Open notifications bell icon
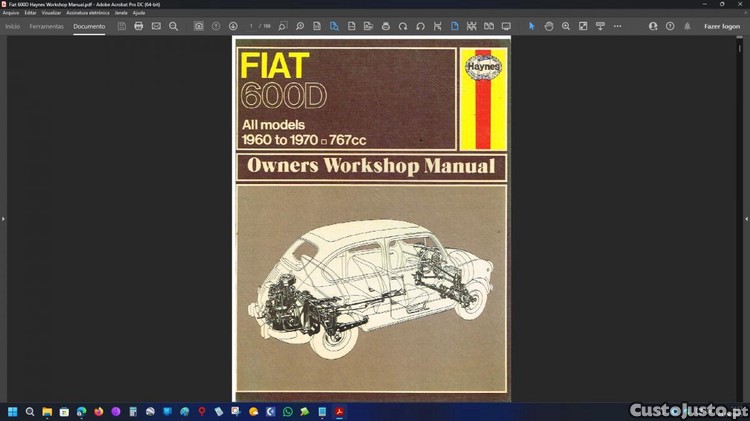Image resolution: width=750 pixels, height=421 pixels. (687, 26)
